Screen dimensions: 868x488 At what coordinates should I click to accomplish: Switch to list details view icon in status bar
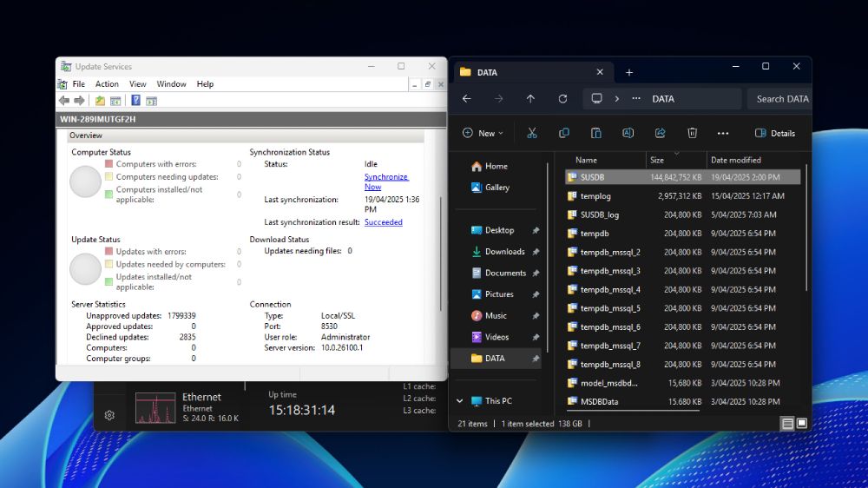tap(787, 424)
